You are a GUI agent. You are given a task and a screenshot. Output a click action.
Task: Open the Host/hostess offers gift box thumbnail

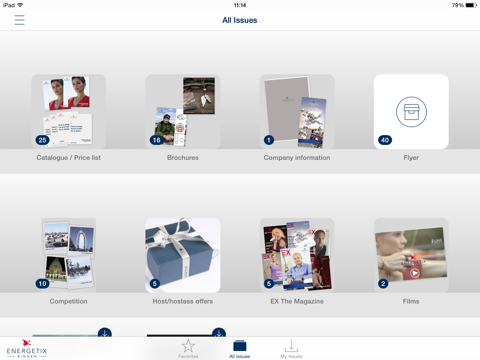click(x=183, y=255)
